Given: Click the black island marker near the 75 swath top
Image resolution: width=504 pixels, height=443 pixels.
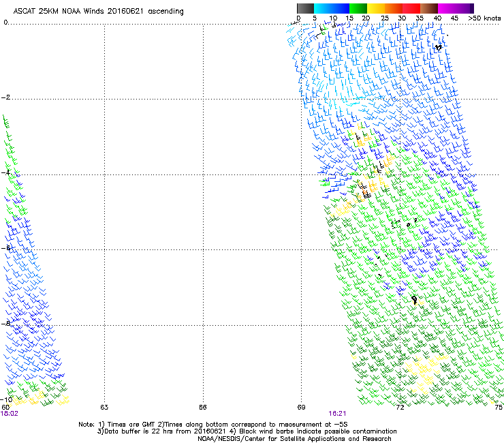Looking at the screenshot, I should (x=439, y=47).
